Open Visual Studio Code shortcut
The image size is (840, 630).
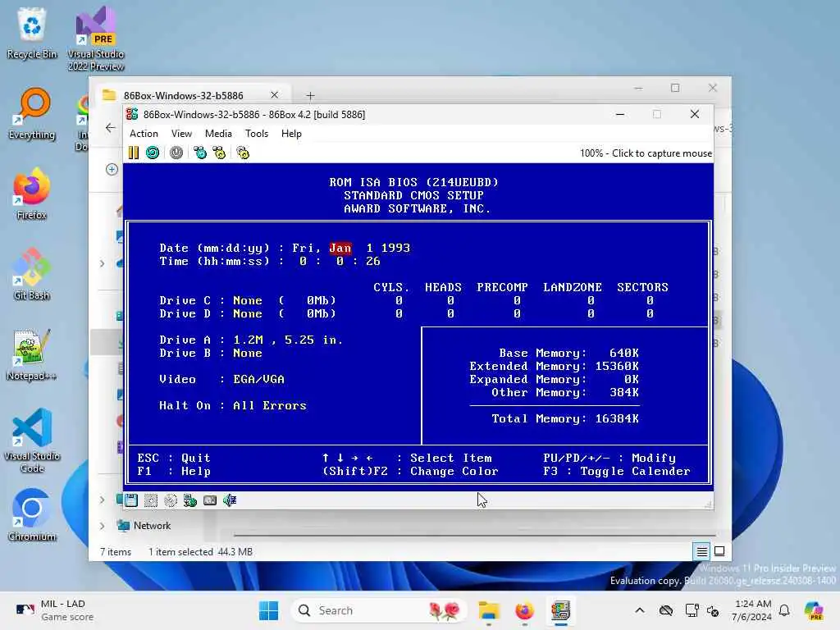pyautogui.click(x=32, y=441)
